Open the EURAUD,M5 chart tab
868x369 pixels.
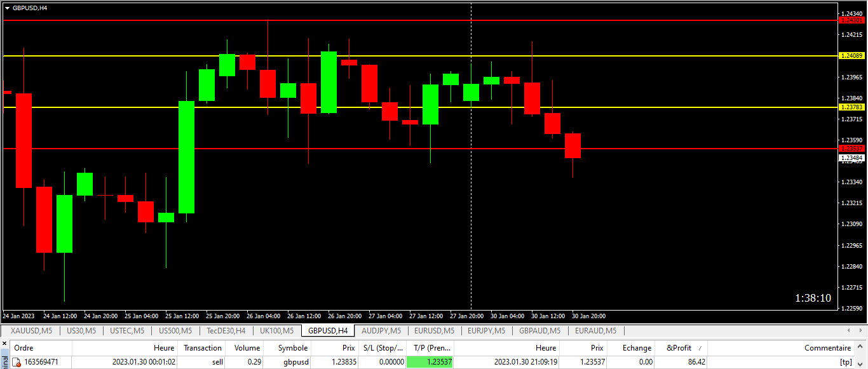coord(595,330)
